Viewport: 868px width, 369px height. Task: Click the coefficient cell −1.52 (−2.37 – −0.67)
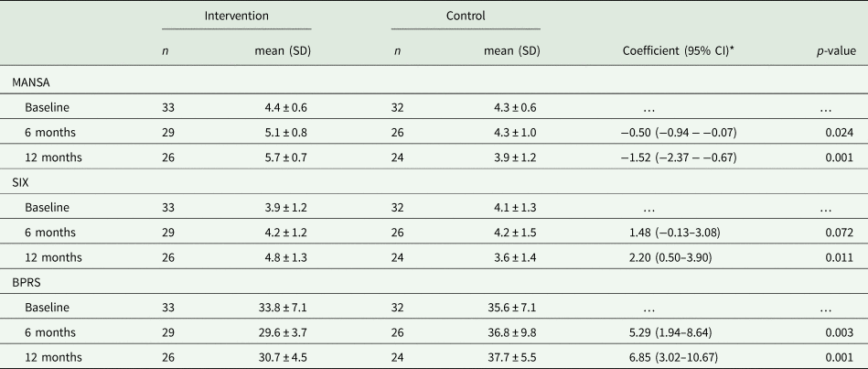(x=679, y=157)
